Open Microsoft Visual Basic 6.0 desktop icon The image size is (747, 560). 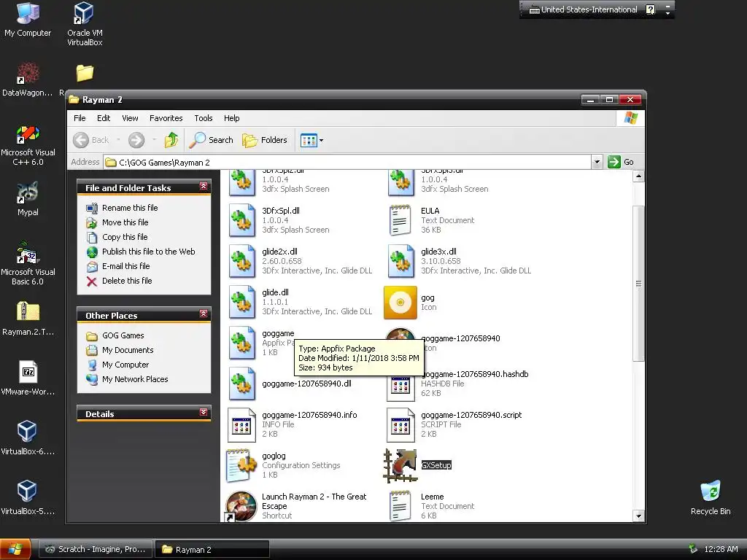(28, 264)
